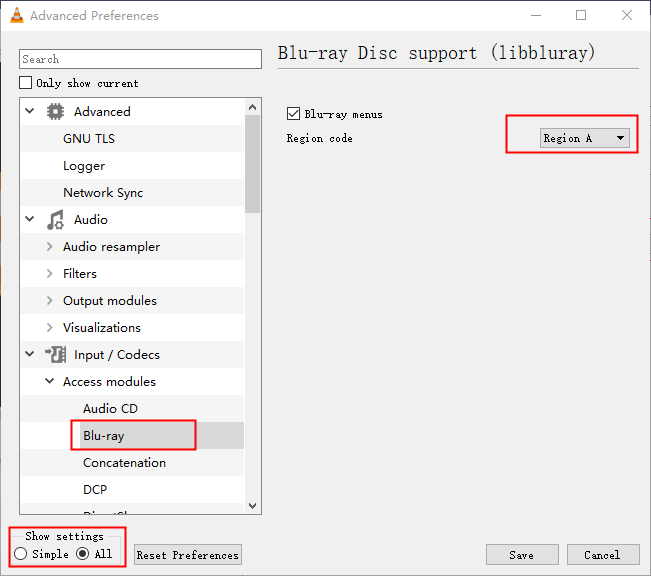This screenshot has height=576, width=651.
Task: Click the tree scrollbar up arrow
Action: coord(252,107)
